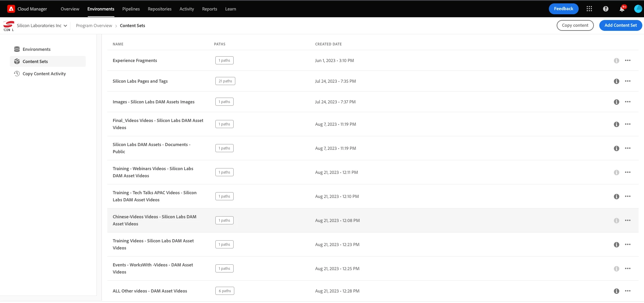Click info icon for Silicon Labs Pages and Tags

click(617, 81)
